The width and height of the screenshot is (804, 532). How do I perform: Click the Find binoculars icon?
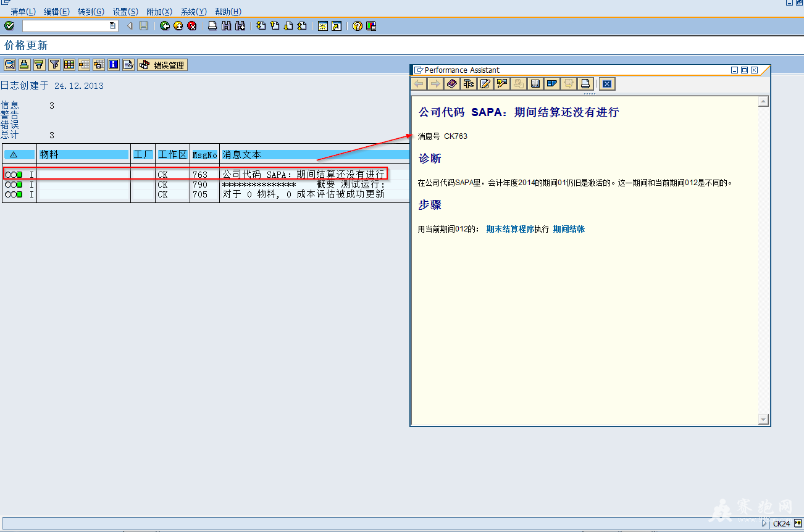point(226,26)
